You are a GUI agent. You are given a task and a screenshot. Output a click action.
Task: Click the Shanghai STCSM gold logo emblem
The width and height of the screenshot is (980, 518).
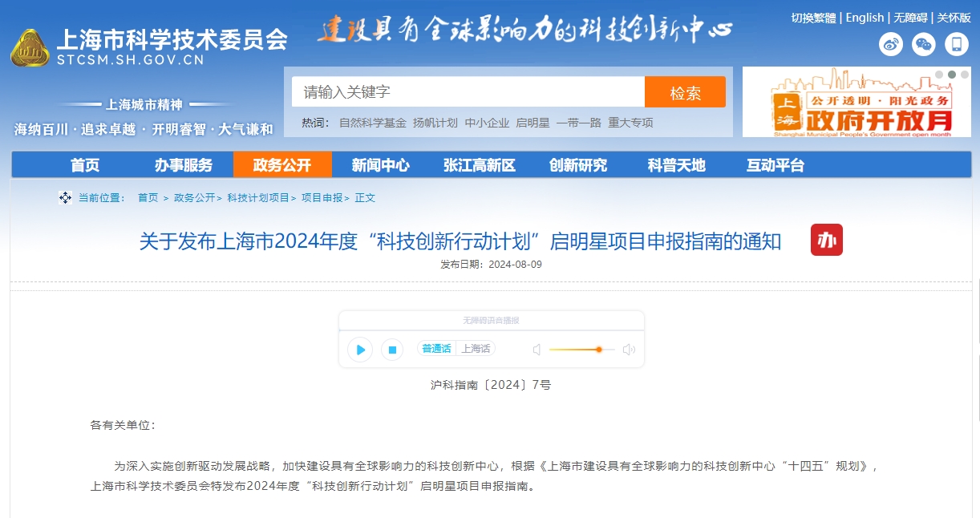tap(30, 48)
